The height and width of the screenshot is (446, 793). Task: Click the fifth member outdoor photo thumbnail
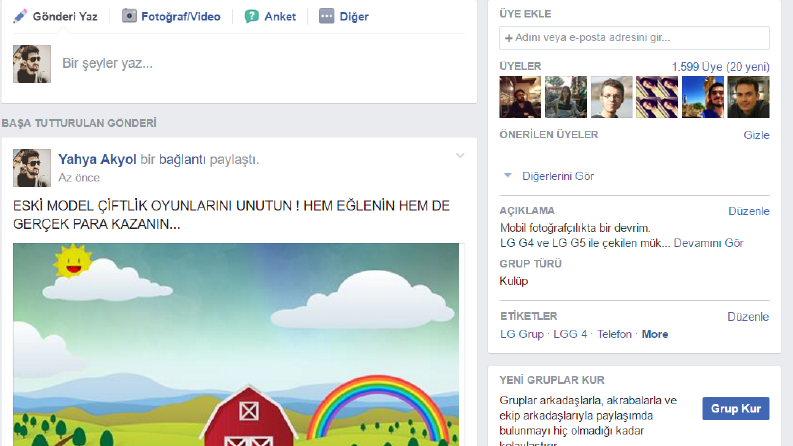point(703,97)
